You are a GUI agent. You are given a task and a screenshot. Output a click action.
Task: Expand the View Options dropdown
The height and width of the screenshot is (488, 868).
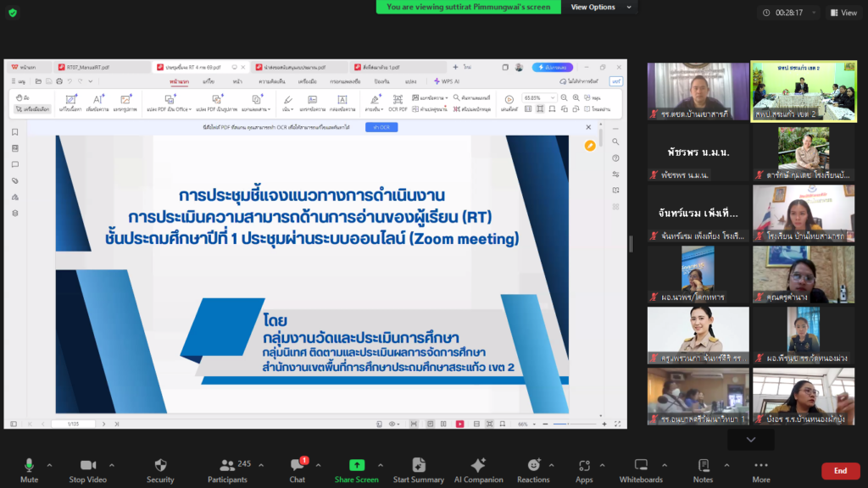[598, 7]
